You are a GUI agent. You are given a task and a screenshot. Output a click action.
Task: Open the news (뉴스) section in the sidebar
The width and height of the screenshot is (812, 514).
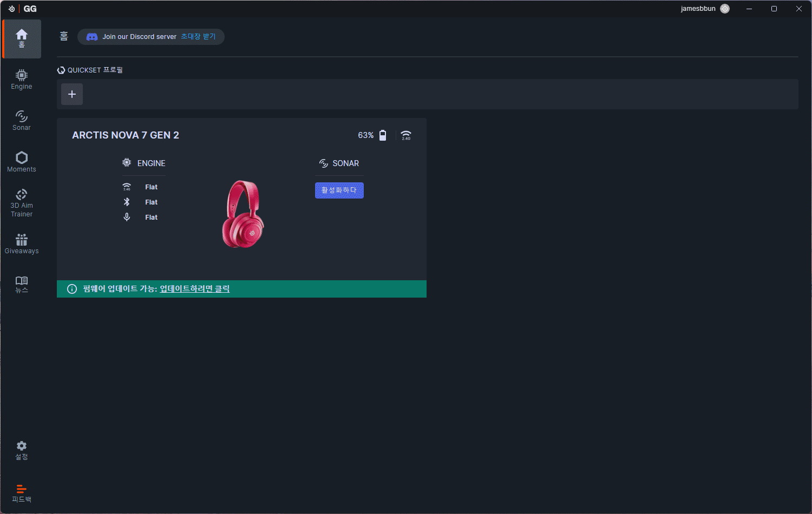coord(22,285)
